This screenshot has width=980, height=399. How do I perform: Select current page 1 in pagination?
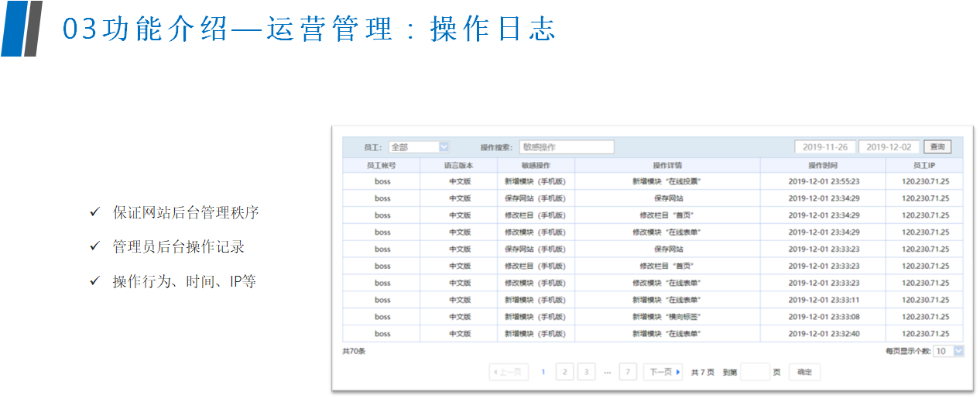[x=543, y=372]
